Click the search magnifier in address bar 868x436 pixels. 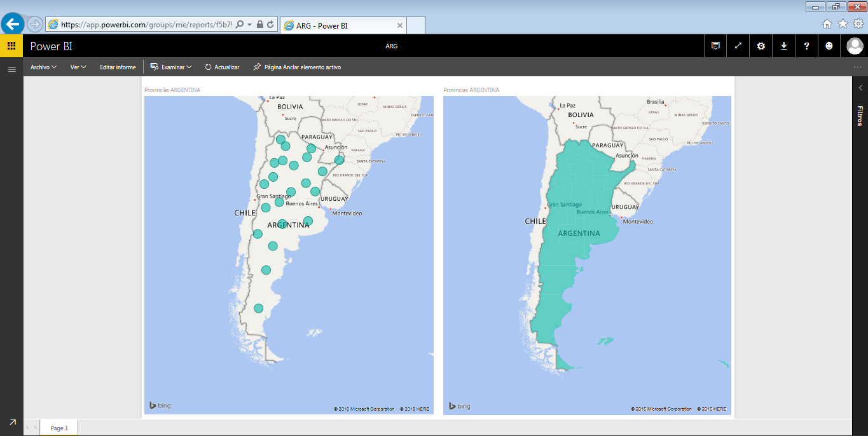pos(240,25)
